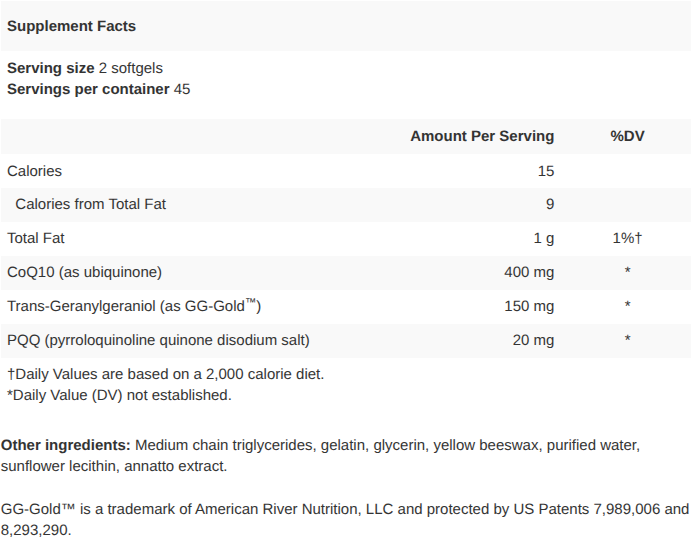Click the CoQ10 (as ubiquinone) row
Image resolution: width=691 pixels, height=540 pixels.
point(84,272)
